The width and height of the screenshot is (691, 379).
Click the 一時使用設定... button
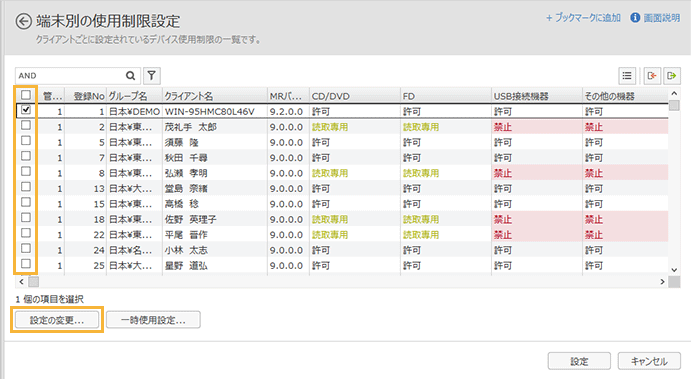point(153,320)
